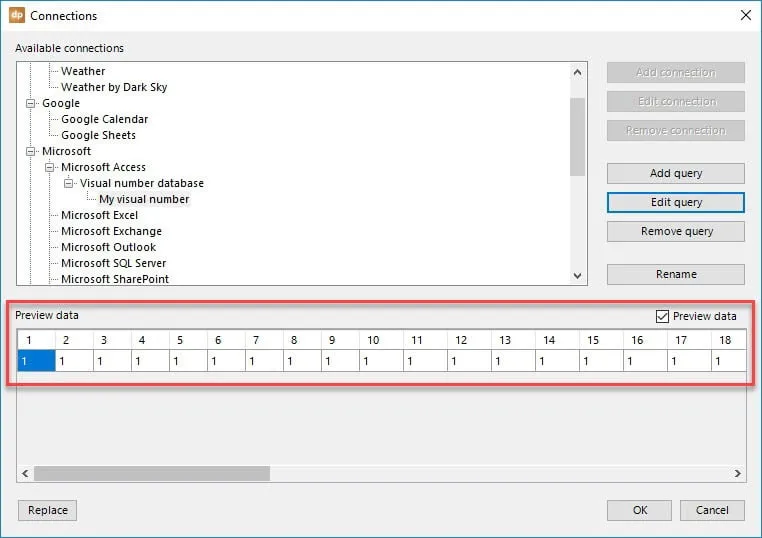The width and height of the screenshot is (762, 538).
Task: Click scroll down arrow of connections list
Action: [x=577, y=276]
